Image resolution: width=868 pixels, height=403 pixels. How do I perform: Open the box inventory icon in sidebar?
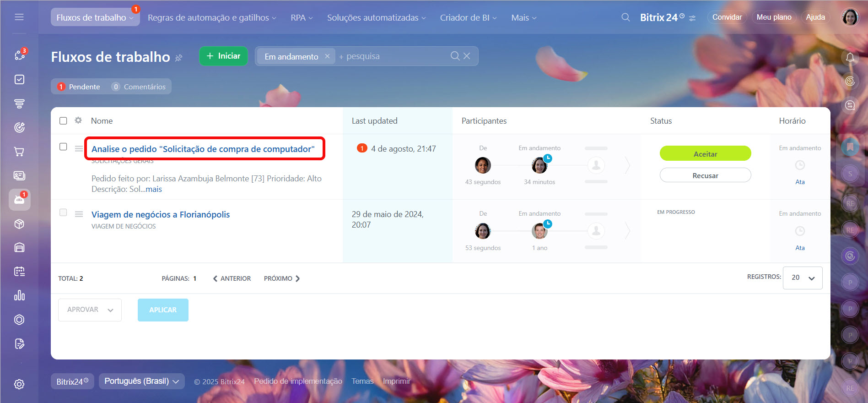click(19, 224)
